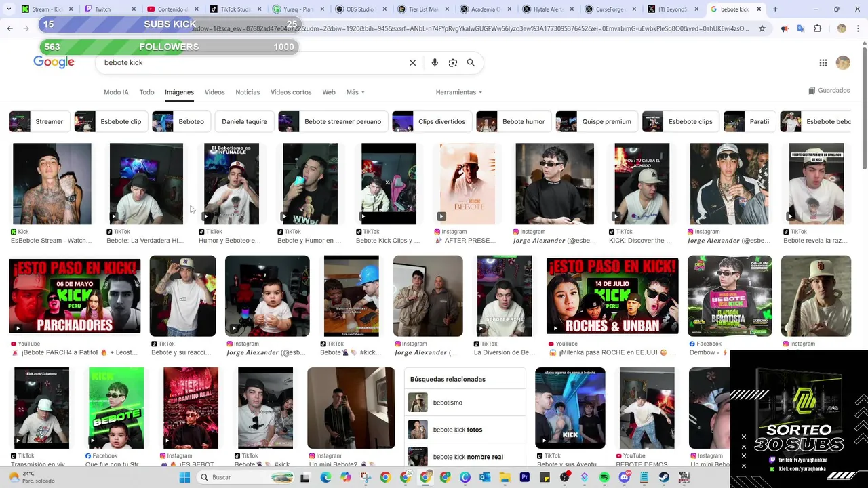Open Outlook from the taskbar
The height and width of the screenshot is (488, 868).
coord(485,477)
